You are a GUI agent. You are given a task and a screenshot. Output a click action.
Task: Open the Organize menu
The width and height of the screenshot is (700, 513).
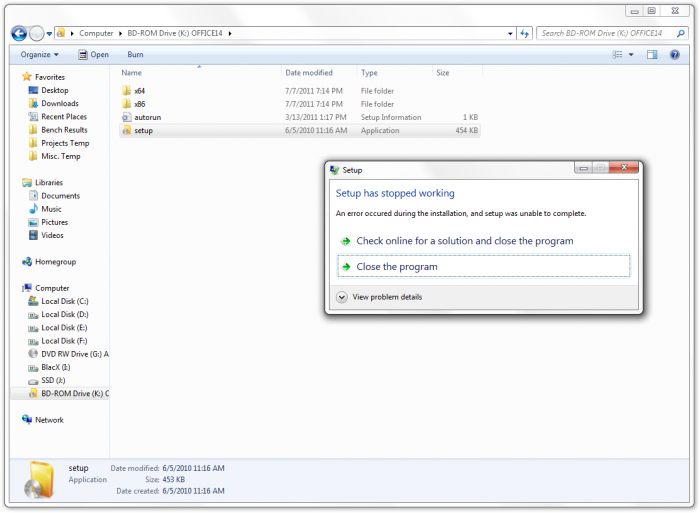[39, 54]
